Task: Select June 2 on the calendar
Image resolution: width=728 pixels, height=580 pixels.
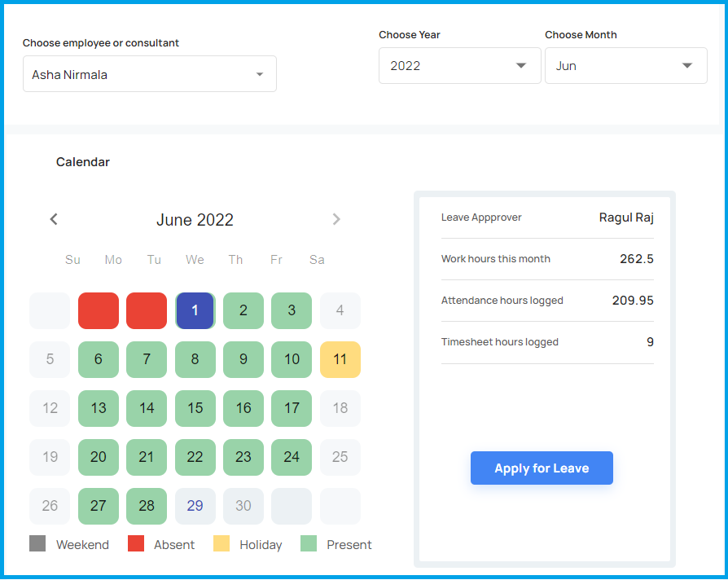Action: click(x=243, y=310)
